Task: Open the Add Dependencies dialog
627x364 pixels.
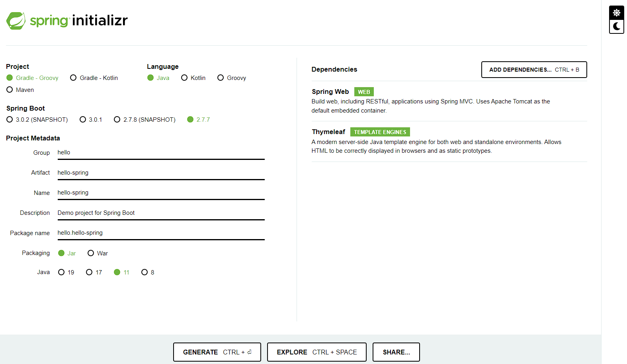Action: coord(534,70)
